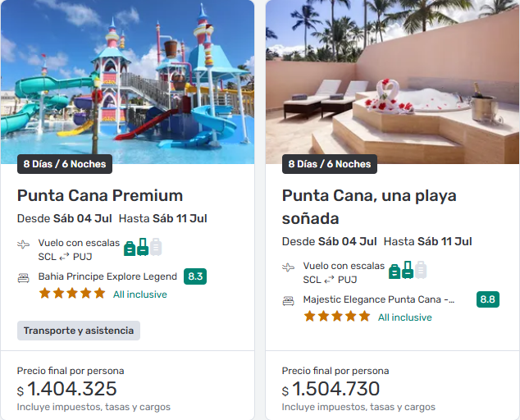Screen dimensions: 520x420
Task: Click the airplane icon on Punta Cana Premium card
Action: [23, 244]
